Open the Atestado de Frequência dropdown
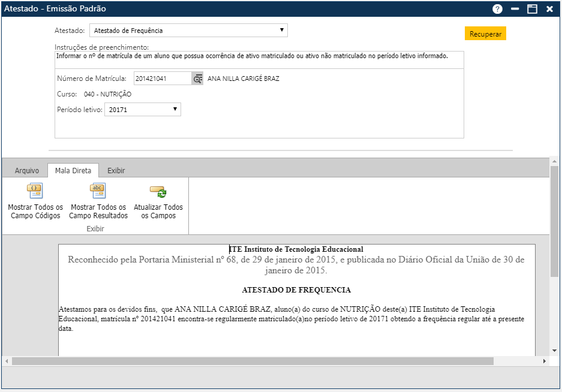Screen dimensions: 562x392 pos(188,30)
